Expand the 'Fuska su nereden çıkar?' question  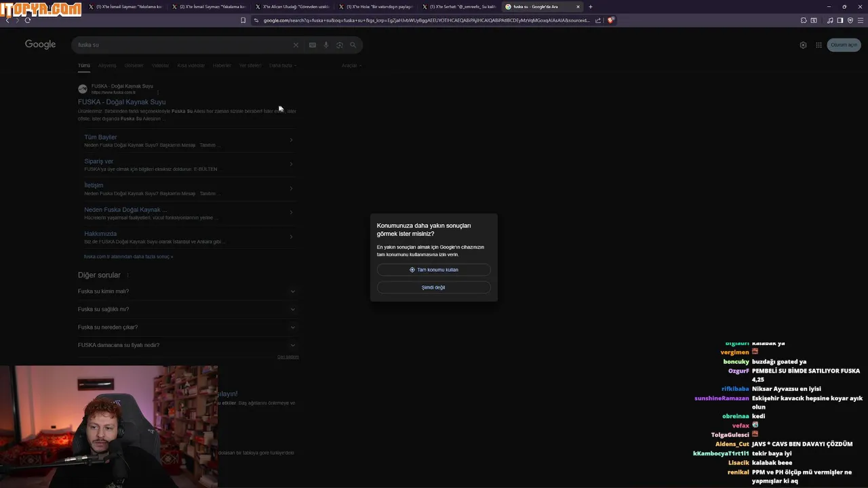(187, 327)
